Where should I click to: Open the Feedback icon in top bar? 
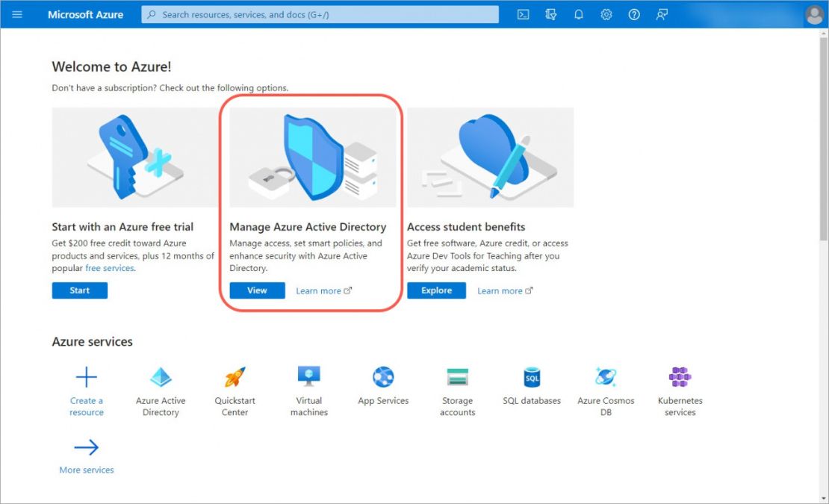[x=662, y=14]
